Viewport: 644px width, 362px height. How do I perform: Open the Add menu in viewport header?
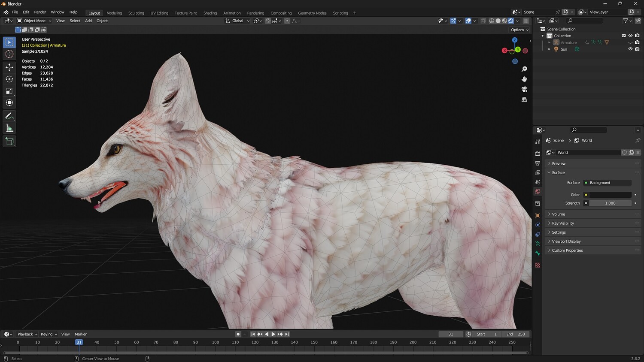tap(88, 21)
